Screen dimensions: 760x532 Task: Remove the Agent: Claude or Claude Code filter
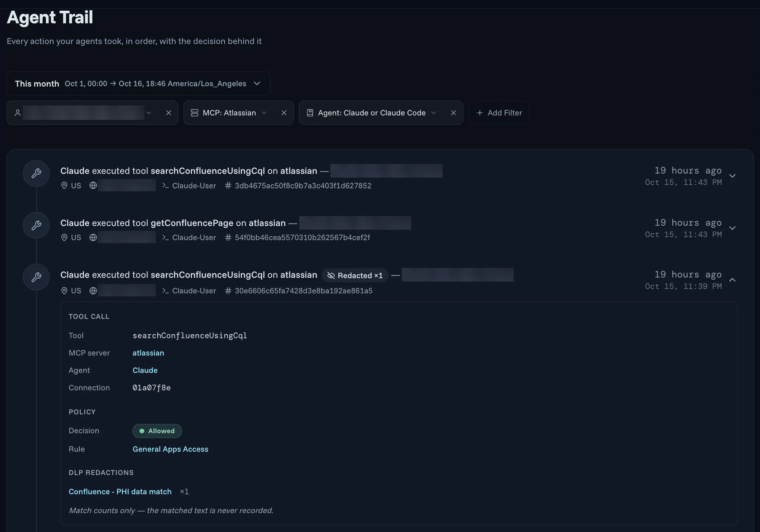click(x=453, y=113)
